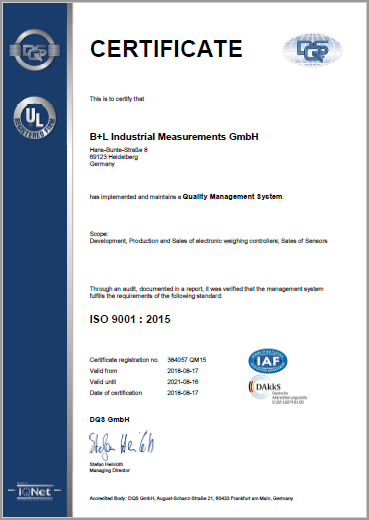Click the Valid until date value
This screenshot has height=520, width=369.
tap(183, 382)
